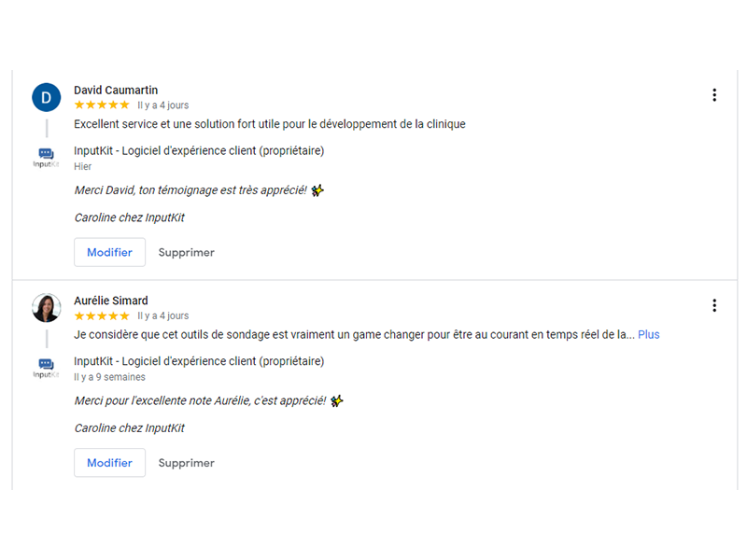This screenshot has height=560, width=747.
Task: Open Aurélie Simard's reviewer name link
Action: (x=111, y=301)
